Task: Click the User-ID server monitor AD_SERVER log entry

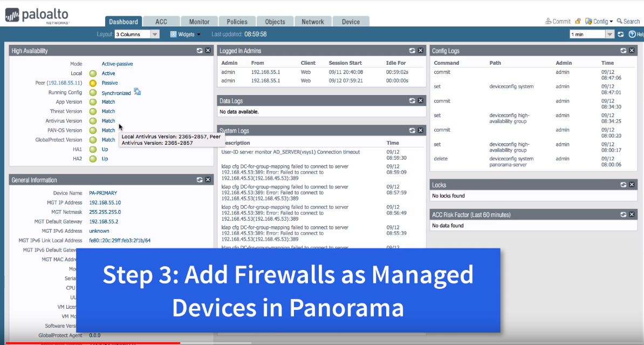Action: (291, 152)
